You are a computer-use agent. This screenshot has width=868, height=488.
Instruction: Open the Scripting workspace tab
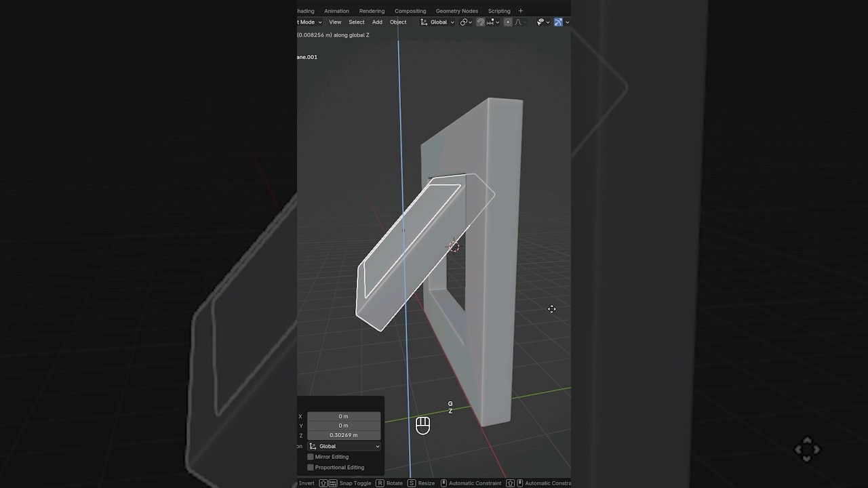[x=499, y=11]
